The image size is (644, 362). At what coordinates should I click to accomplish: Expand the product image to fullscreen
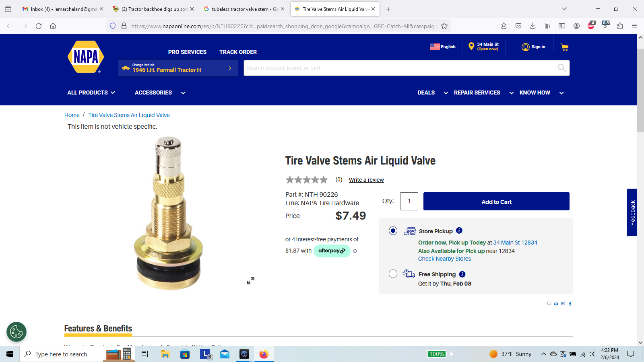click(x=251, y=281)
